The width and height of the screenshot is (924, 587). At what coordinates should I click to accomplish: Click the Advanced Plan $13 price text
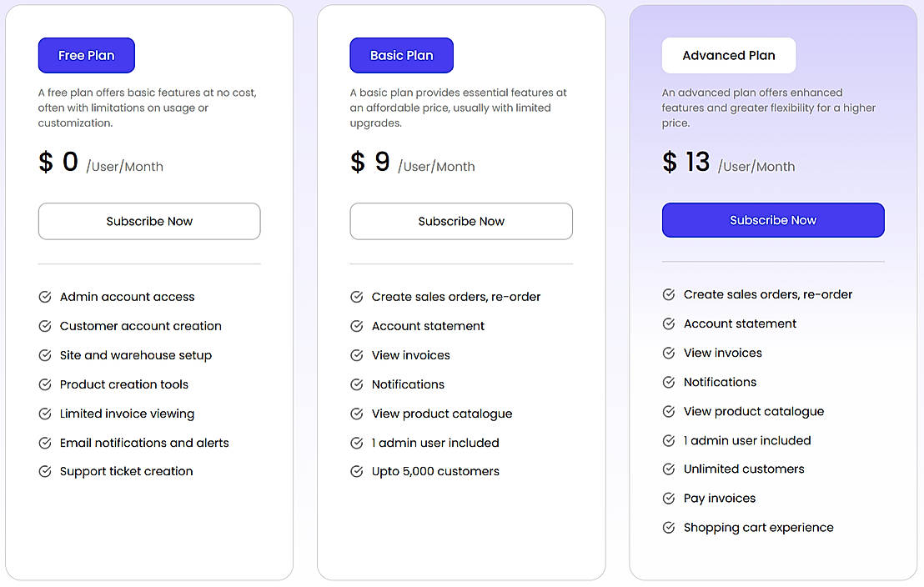(686, 162)
